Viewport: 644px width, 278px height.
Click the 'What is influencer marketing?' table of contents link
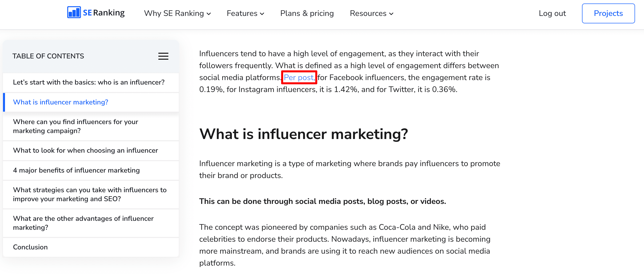click(x=61, y=102)
